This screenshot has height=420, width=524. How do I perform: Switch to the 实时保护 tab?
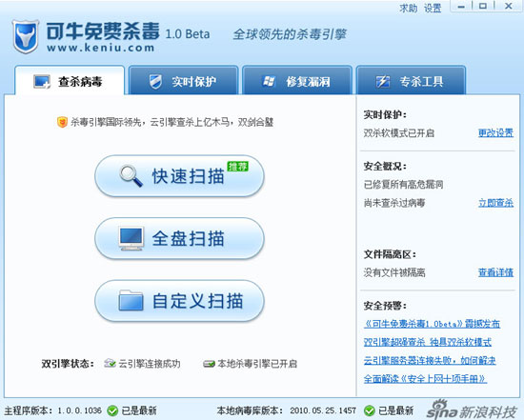pyautogui.click(x=184, y=81)
